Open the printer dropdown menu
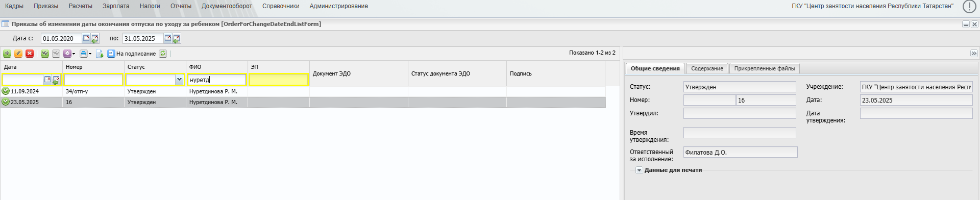This screenshot has height=200, width=980. (85, 54)
